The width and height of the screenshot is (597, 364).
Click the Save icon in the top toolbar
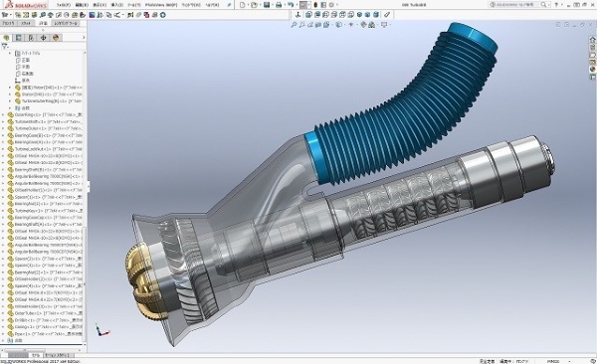click(267, 5)
